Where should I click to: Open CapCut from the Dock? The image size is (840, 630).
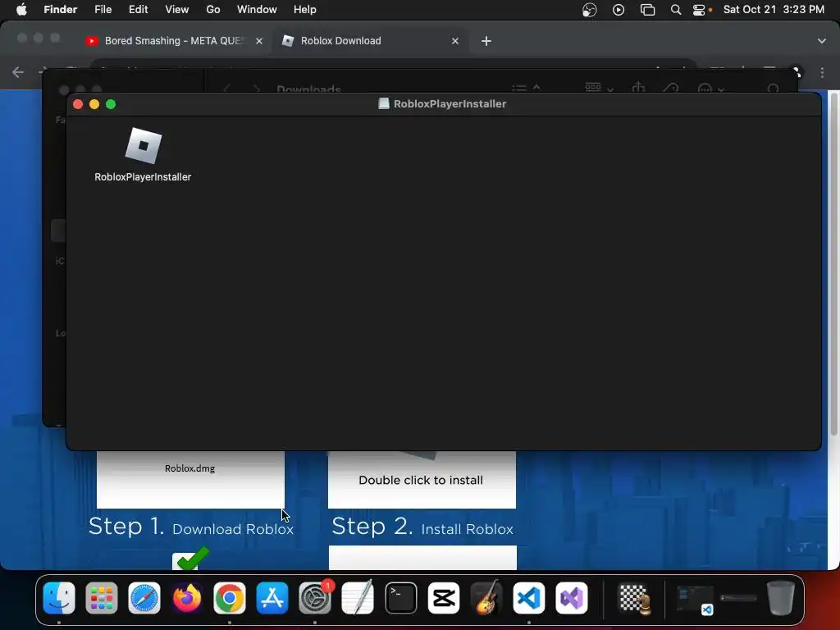click(444, 598)
